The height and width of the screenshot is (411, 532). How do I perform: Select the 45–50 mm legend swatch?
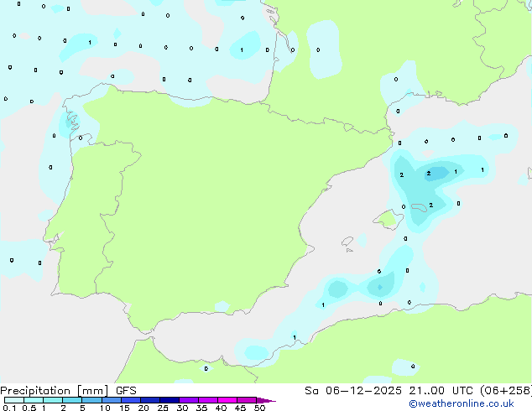click(x=247, y=400)
